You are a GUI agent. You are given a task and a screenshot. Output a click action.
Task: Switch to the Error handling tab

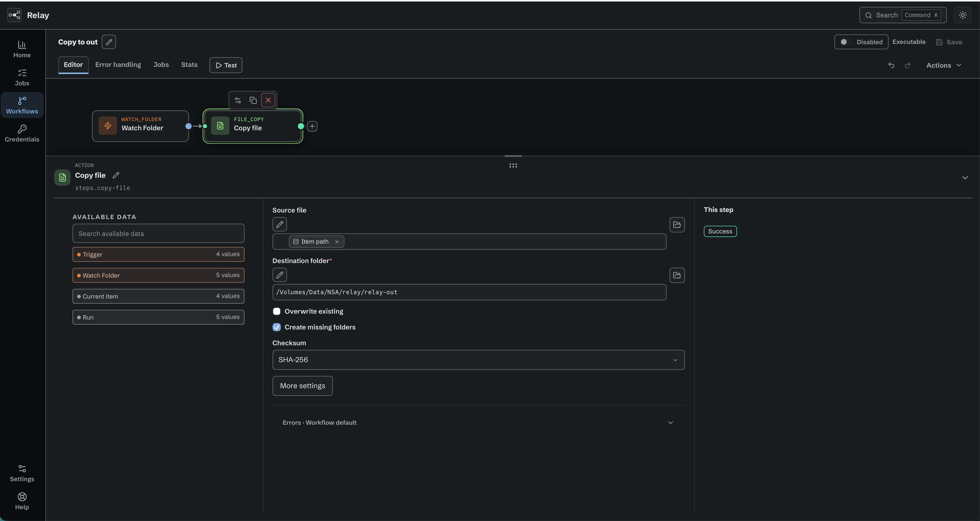coord(118,65)
